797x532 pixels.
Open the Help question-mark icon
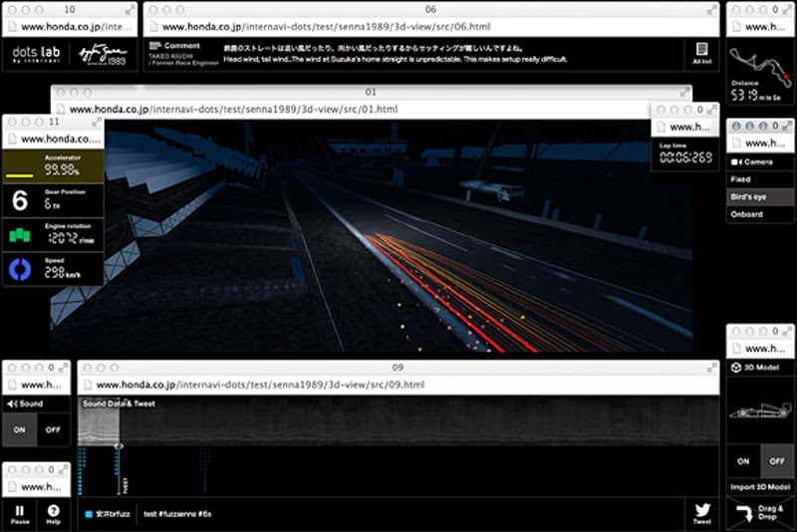tap(54, 514)
